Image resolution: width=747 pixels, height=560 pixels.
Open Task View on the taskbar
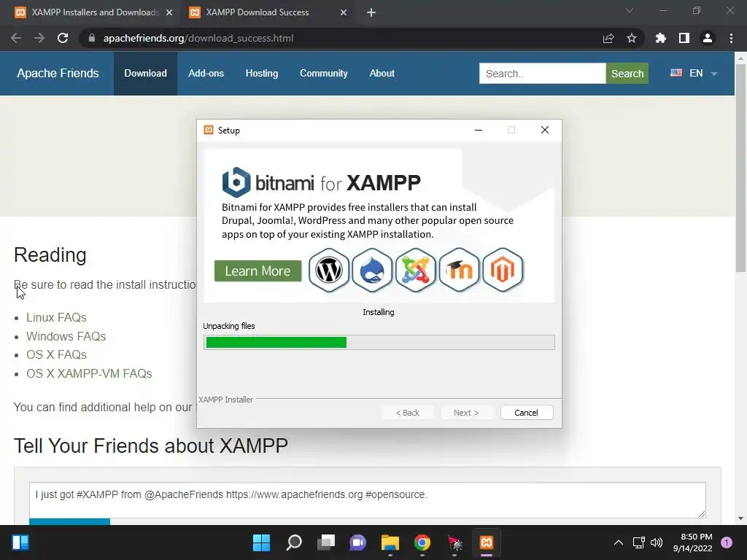pyautogui.click(x=326, y=542)
